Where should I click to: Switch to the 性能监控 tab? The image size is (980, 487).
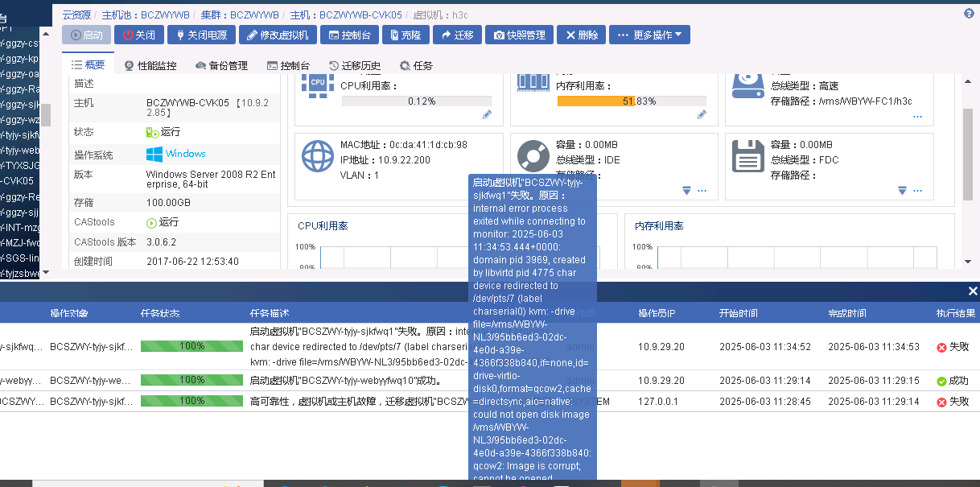click(150, 65)
